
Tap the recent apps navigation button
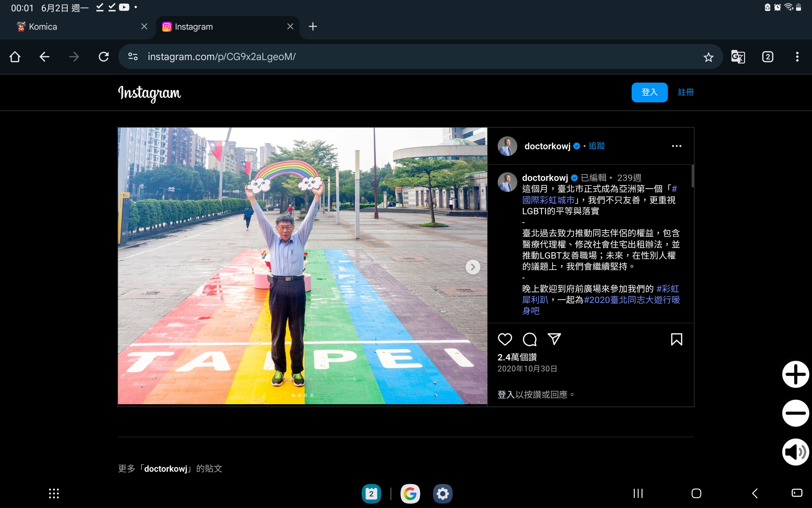[638, 494]
